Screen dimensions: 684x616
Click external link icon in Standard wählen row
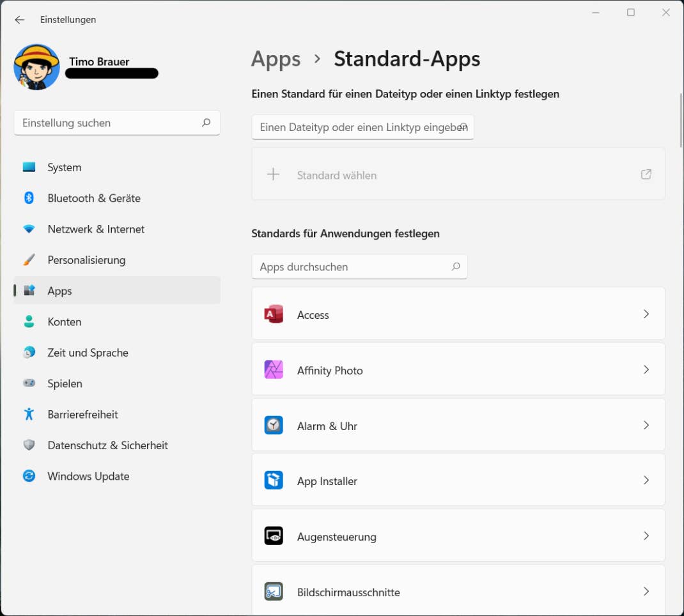[646, 174]
